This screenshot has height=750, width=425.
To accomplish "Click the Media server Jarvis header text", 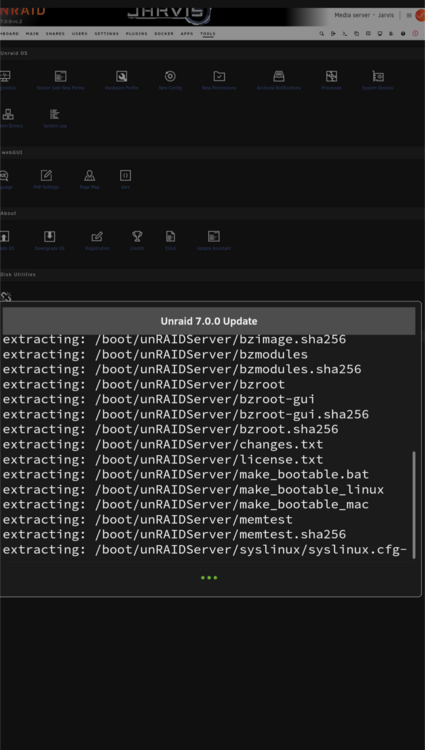I will 364,15.
